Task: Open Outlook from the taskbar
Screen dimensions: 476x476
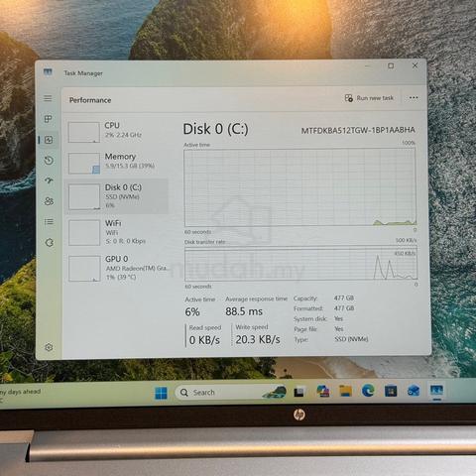Action: pyautogui.click(x=414, y=391)
